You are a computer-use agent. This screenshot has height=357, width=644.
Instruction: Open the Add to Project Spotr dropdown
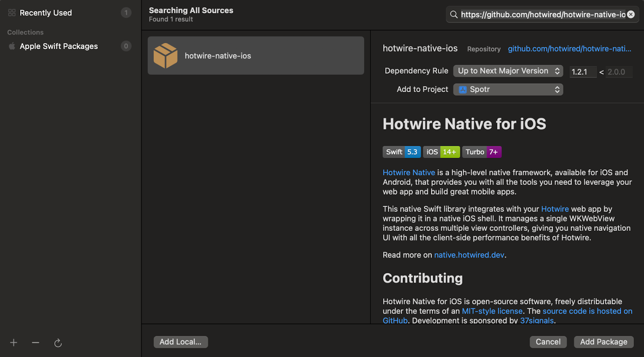click(508, 89)
